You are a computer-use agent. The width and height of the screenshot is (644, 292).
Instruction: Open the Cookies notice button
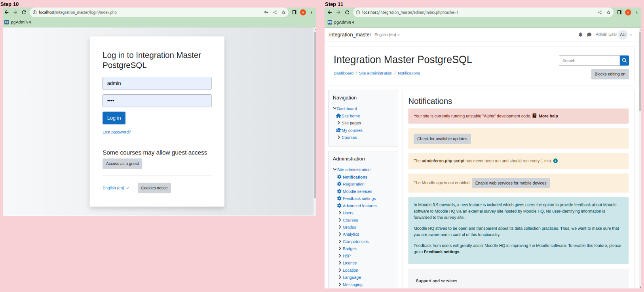click(154, 188)
